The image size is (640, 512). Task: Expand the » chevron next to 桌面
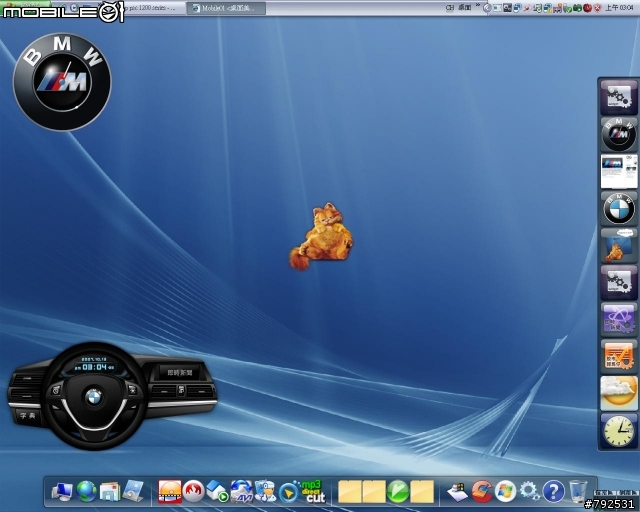[478, 6]
